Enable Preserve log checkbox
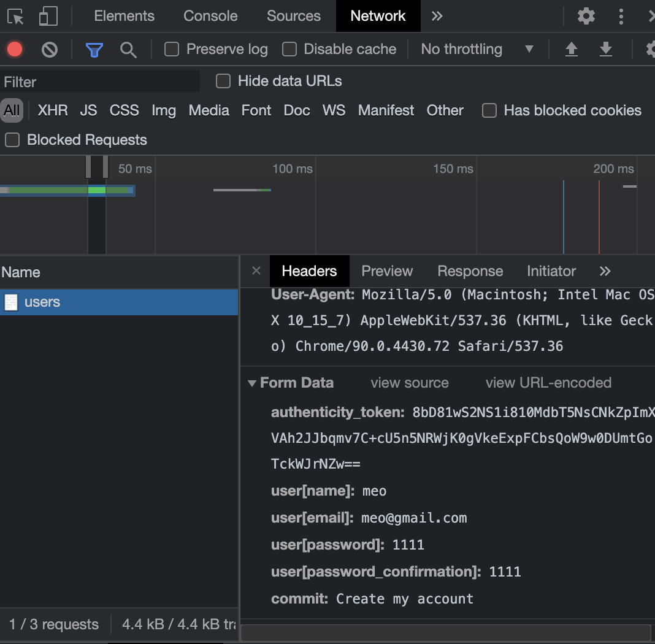 (171, 49)
